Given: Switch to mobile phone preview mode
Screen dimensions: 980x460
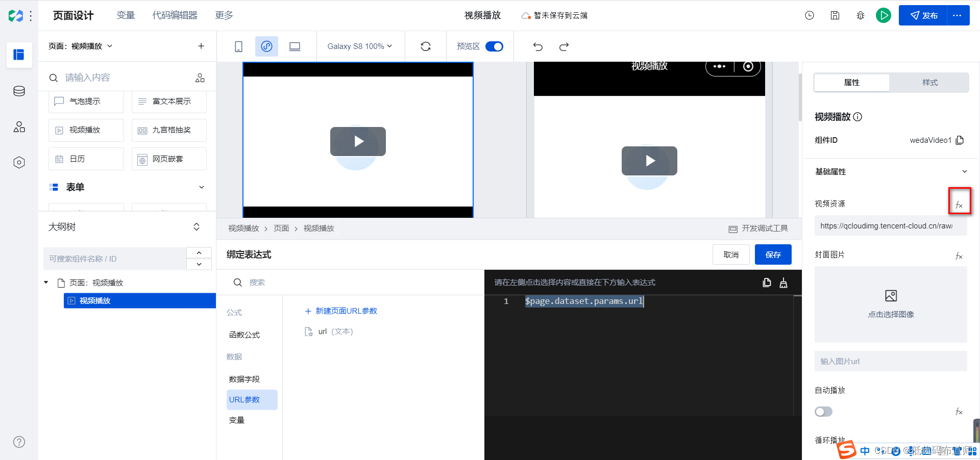Looking at the screenshot, I should click(x=238, y=46).
